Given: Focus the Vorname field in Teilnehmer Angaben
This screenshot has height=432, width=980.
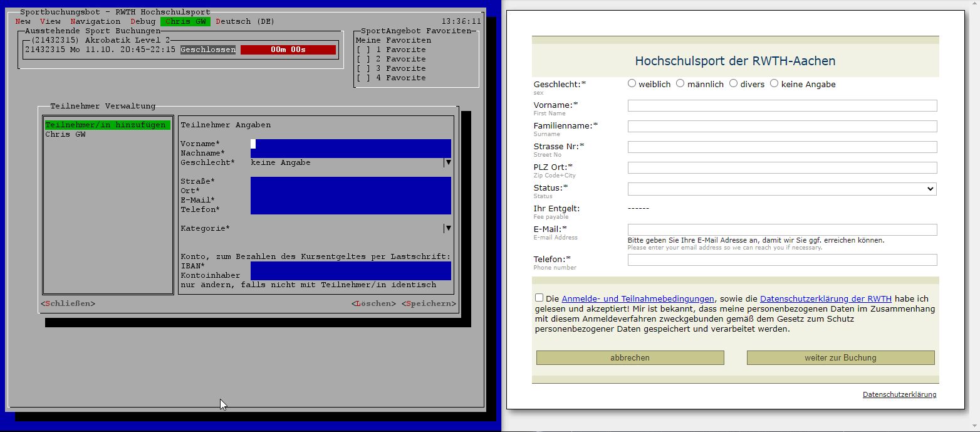Looking at the screenshot, I should (351, 144).
